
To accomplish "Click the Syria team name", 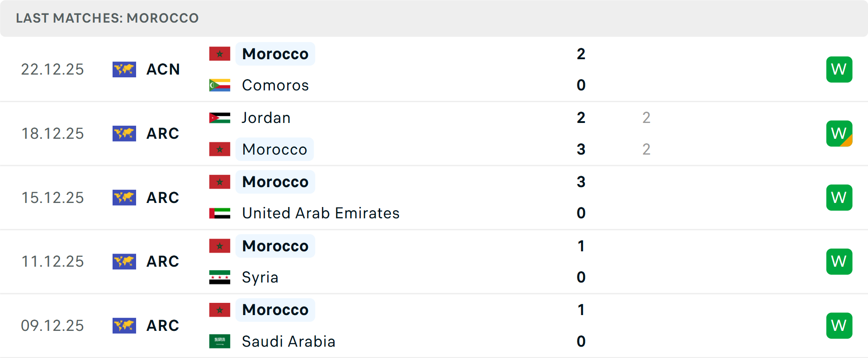I will [260, 277].
